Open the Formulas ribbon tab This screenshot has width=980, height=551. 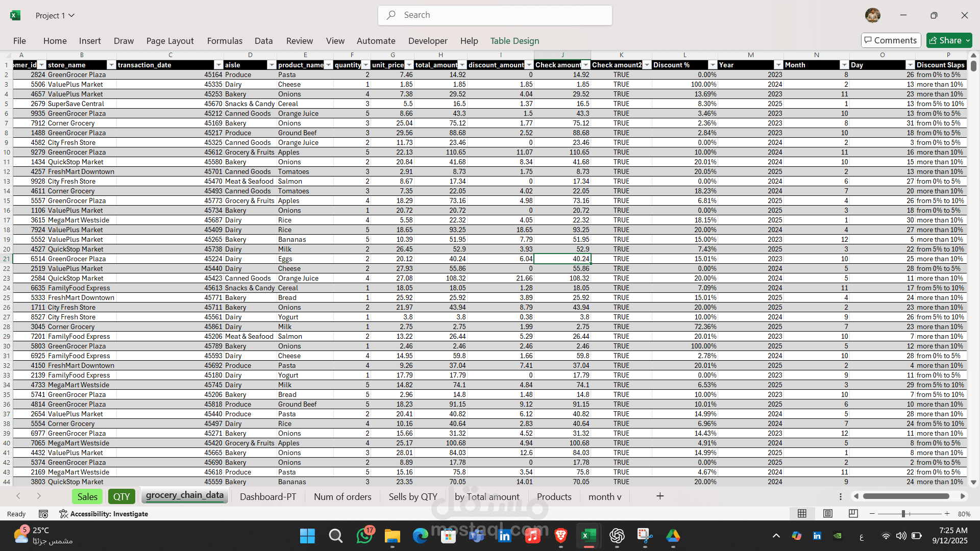tap(225, 41)
